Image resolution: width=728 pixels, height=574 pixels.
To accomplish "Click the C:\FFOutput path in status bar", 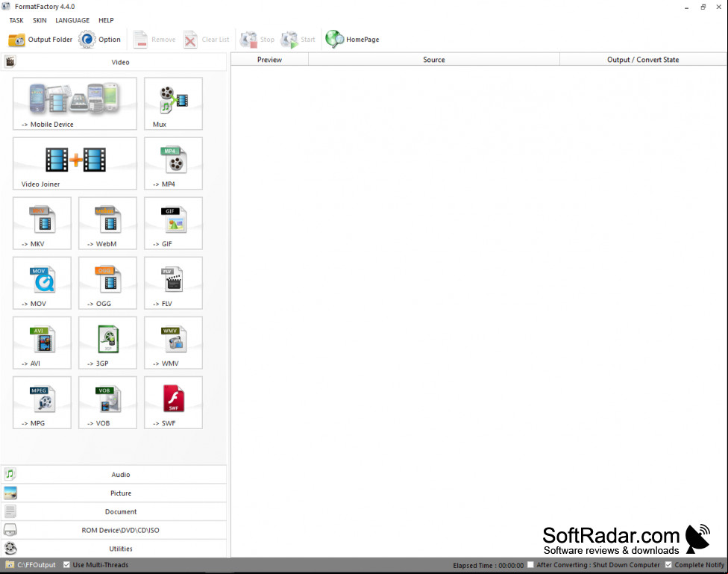I will click(x=37, y=565).
